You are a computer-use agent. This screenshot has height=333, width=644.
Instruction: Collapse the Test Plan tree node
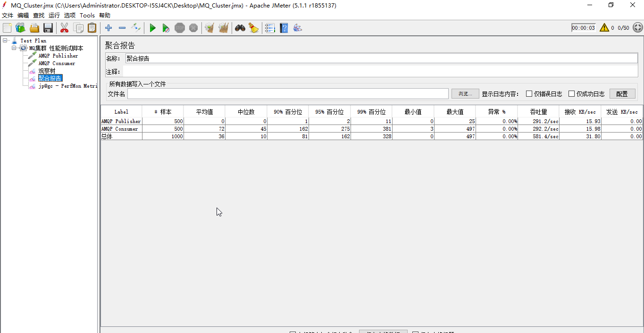[5, 41]
